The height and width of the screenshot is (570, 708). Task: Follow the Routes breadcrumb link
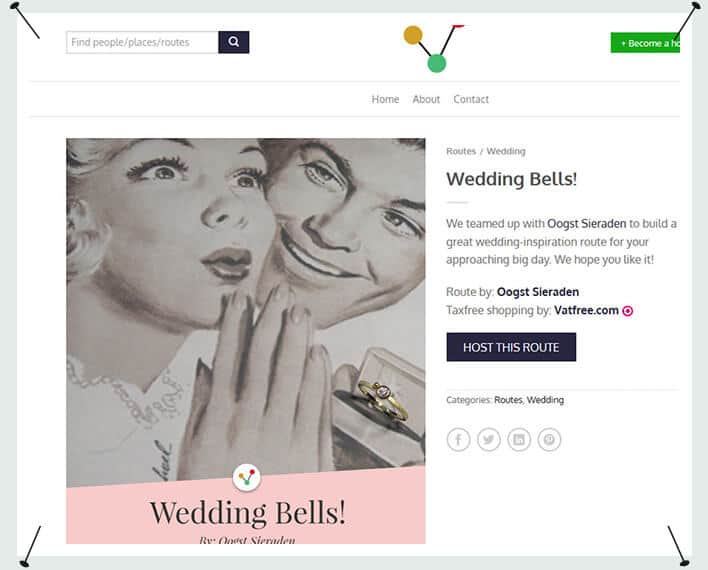(461, 151)
